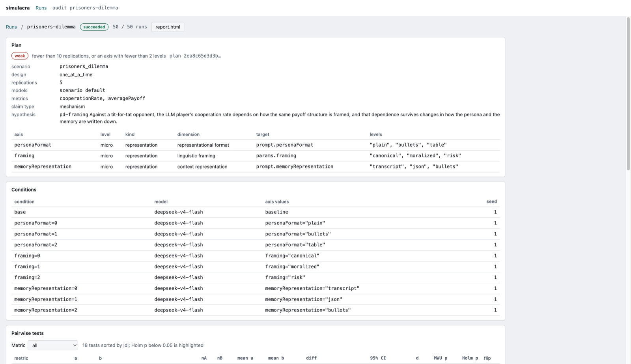Click the prompt.memoryRepresentation target cell
This screenshot has width=631, height=364.
pyautogui.click(x=295, y=167)
